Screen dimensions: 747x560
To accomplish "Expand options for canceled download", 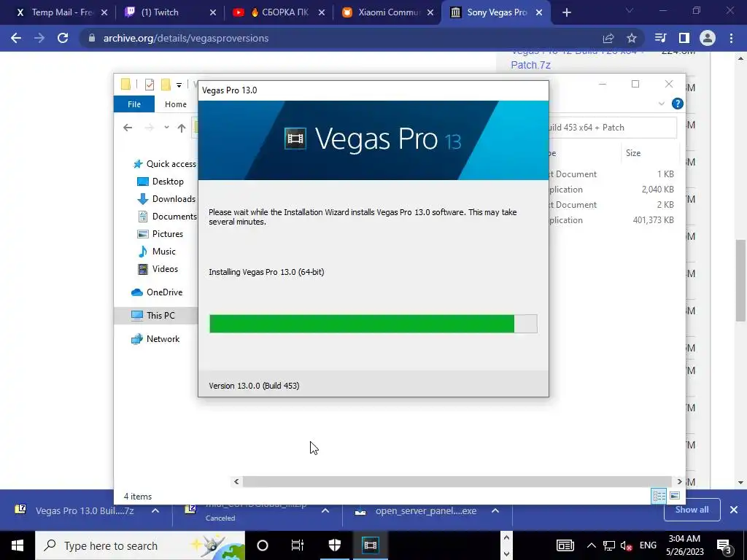I will [325, 510].
